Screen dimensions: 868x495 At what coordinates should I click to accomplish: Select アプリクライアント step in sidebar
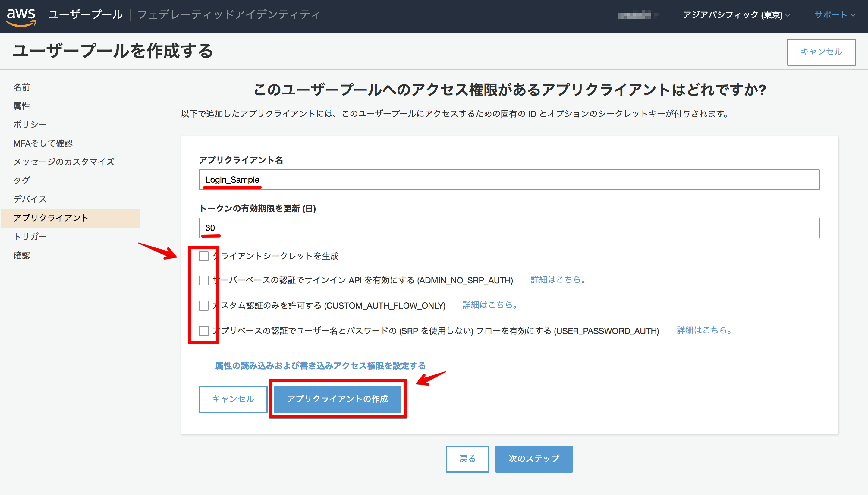tap(71, 218)
